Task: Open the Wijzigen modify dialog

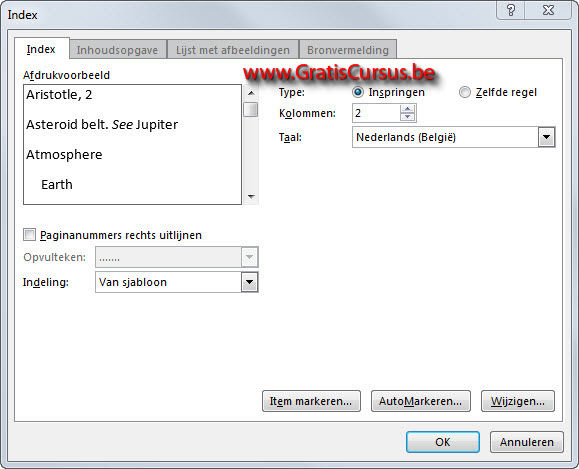Action: [x=518, y=401]
